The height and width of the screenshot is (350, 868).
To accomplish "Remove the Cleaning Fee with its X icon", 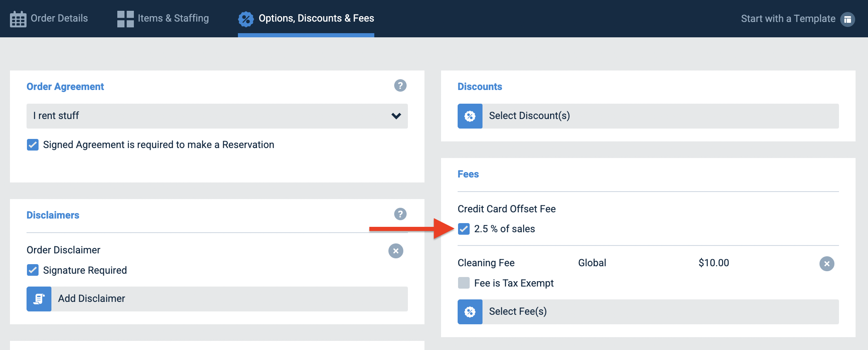I will [x=827, y=264].
